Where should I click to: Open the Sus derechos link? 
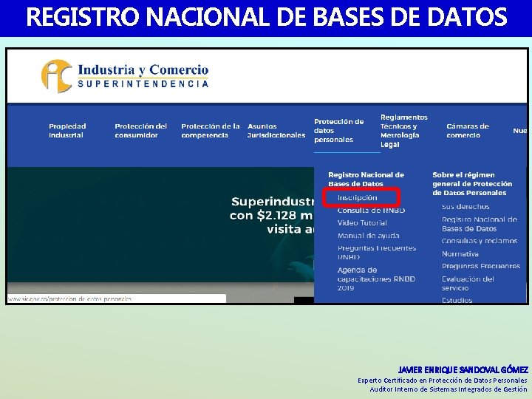[465, 207]
